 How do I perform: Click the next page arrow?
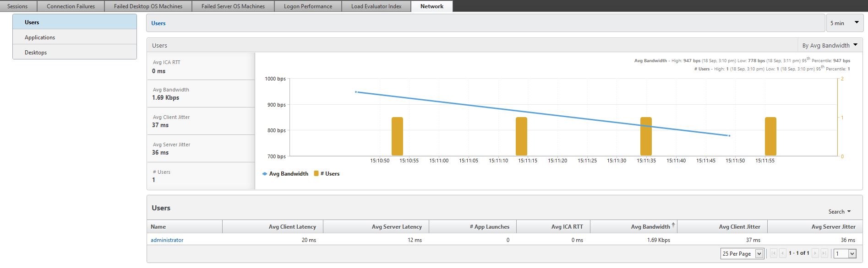point(815,253)
